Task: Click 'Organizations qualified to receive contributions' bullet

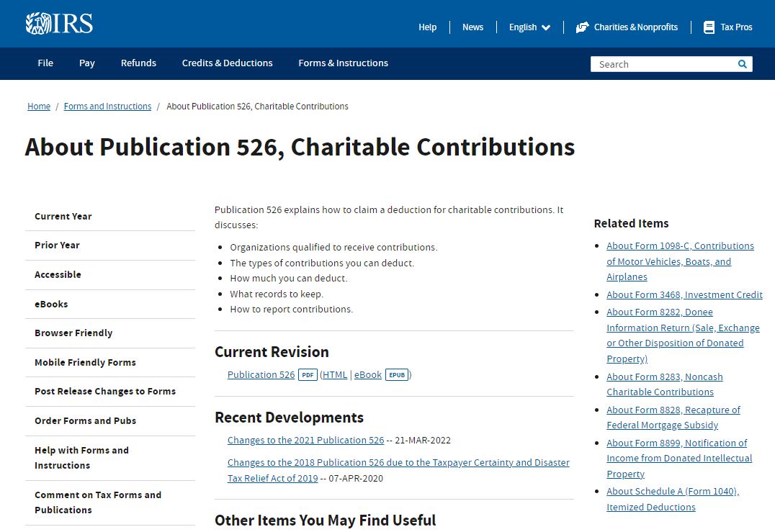Action: (x=333, y=248)
